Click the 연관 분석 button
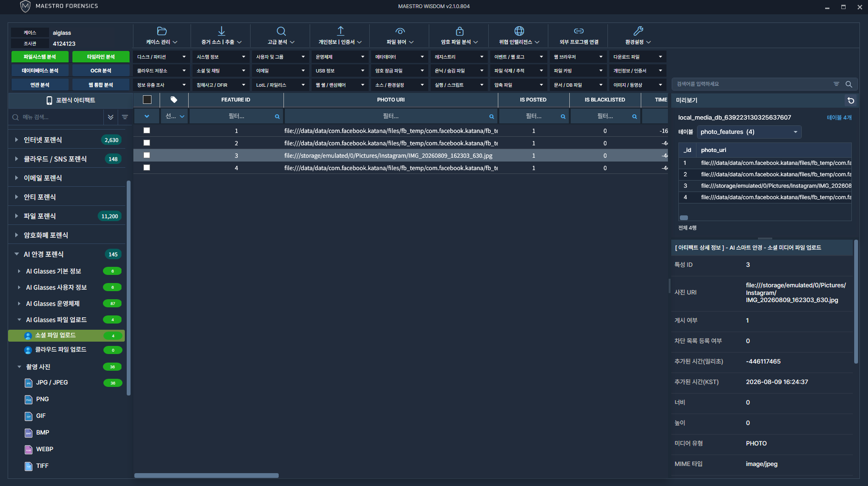The height and width of the screenshot is (486, 868). [x=40, y=85]
